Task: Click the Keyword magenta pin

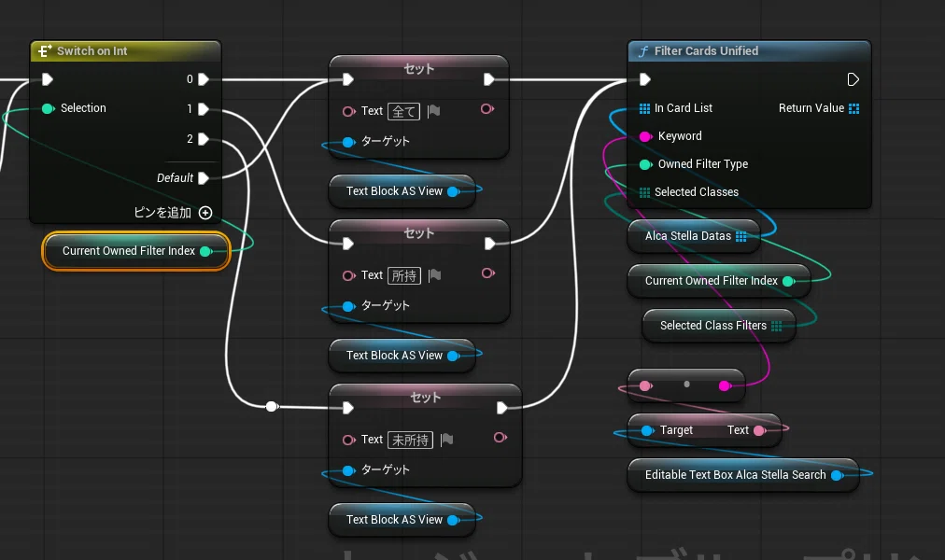Action: tap(645, 136)
